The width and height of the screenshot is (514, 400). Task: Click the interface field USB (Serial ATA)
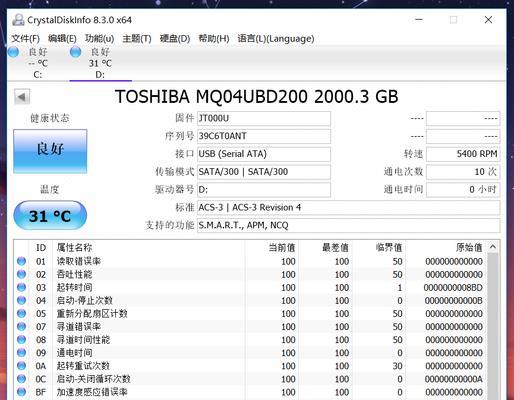tap(264, 154)
